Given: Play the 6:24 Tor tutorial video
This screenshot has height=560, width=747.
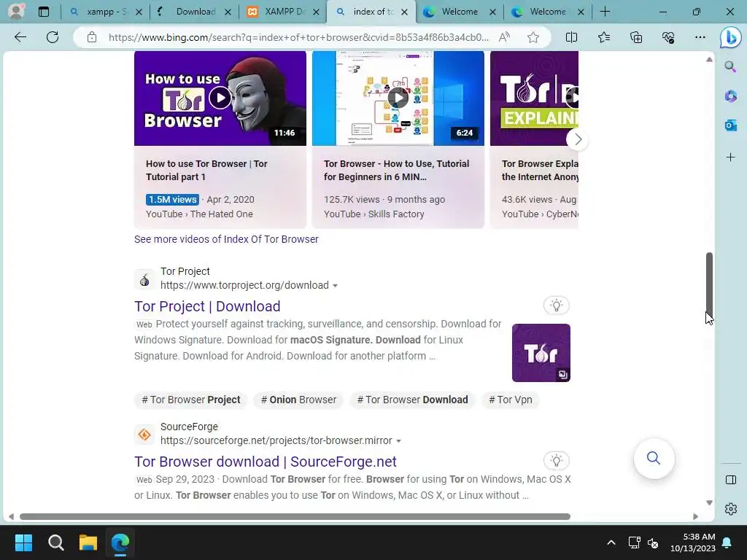Looking at the screenshot, I should click(398, 98).
